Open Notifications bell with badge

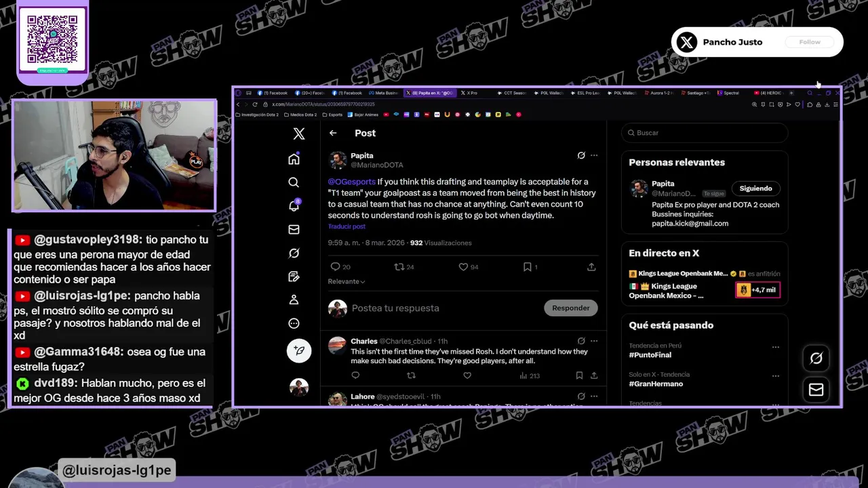click(x=294, y=205)
